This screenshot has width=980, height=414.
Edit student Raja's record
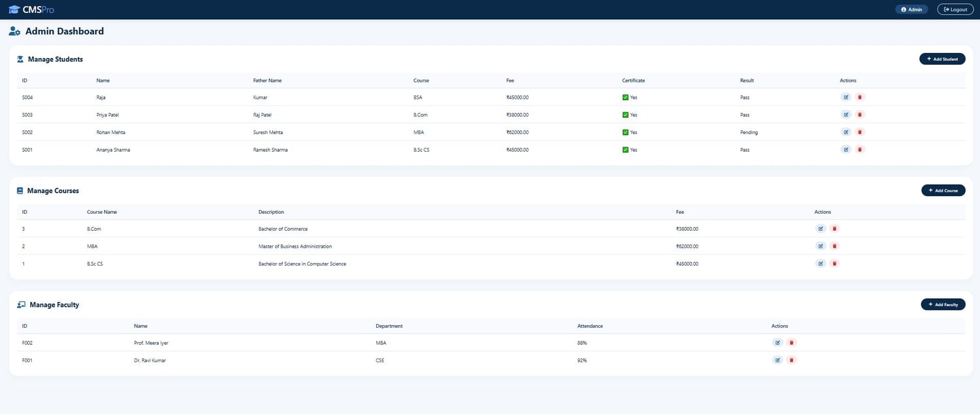point(846,97)
